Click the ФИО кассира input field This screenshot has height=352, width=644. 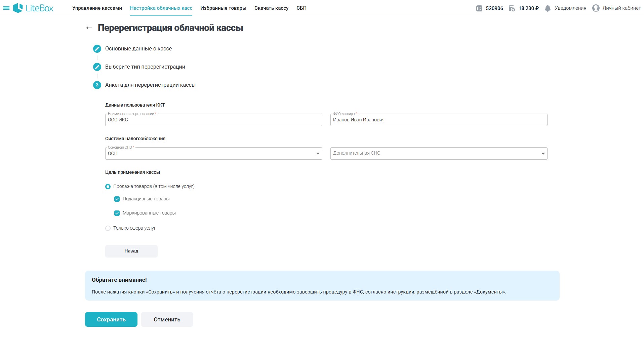tap(439, 120)
